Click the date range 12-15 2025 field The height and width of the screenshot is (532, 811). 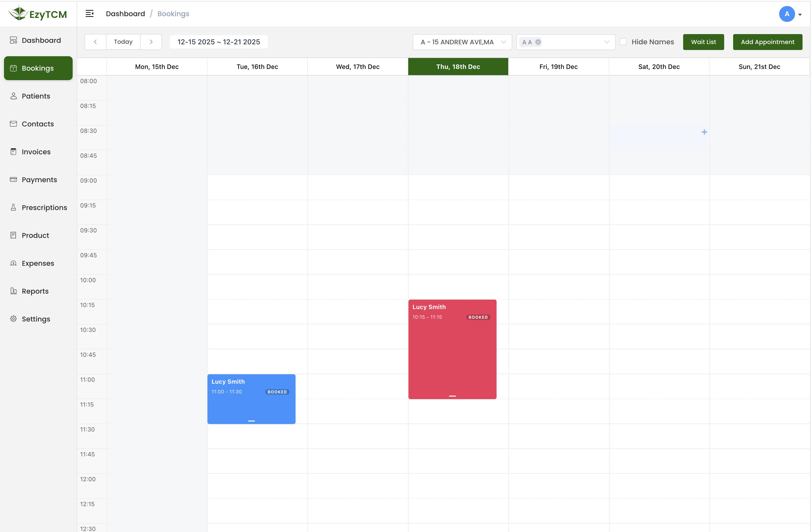coord(218,42)
